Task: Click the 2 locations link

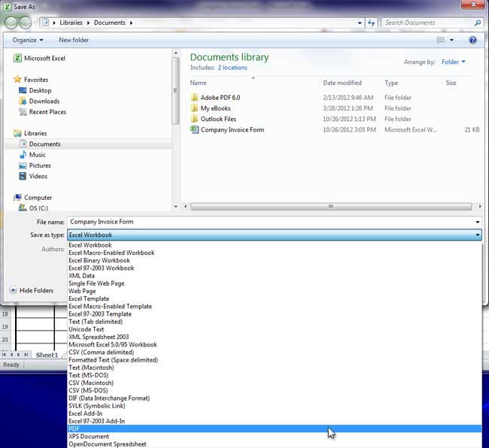Action: (232, 68)
